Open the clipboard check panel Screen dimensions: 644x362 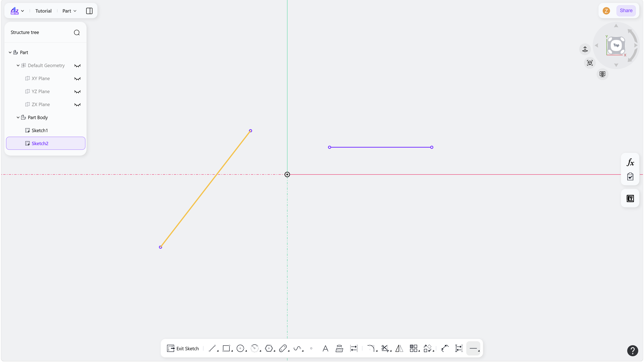[x=630, y=177]
